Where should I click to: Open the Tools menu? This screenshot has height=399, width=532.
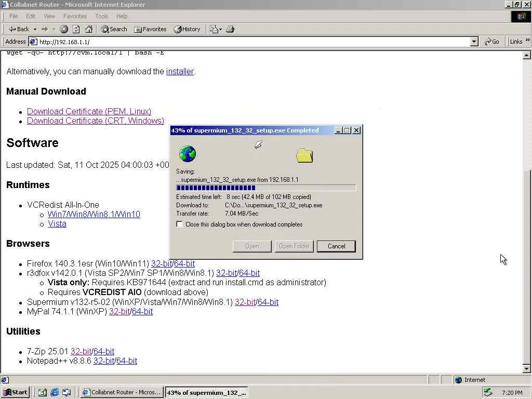pyautogui.click(x=101, y=16)
